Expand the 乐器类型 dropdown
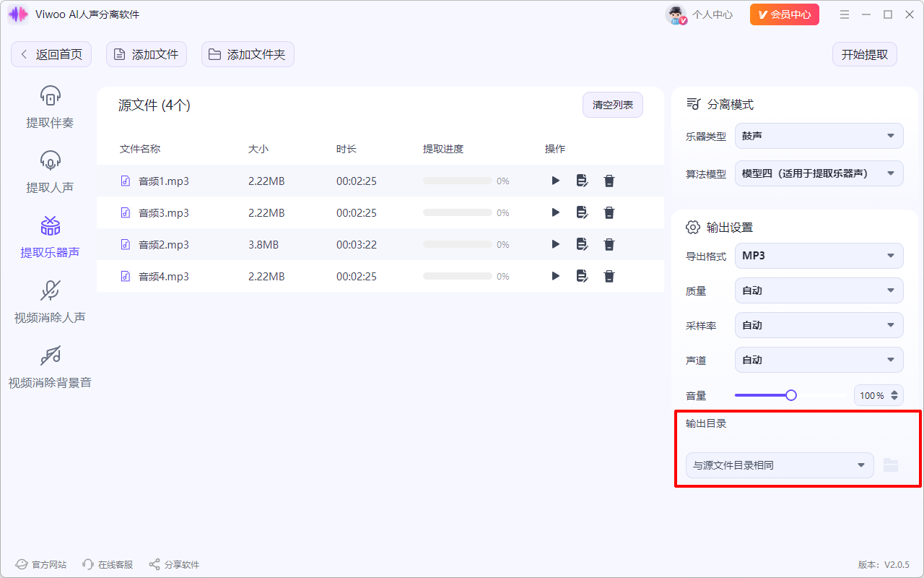 819,136
